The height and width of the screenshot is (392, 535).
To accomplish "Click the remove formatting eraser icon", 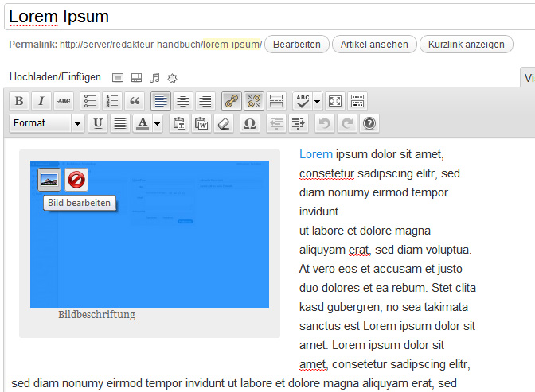I will pyautogui.click(x=224, y=123).
